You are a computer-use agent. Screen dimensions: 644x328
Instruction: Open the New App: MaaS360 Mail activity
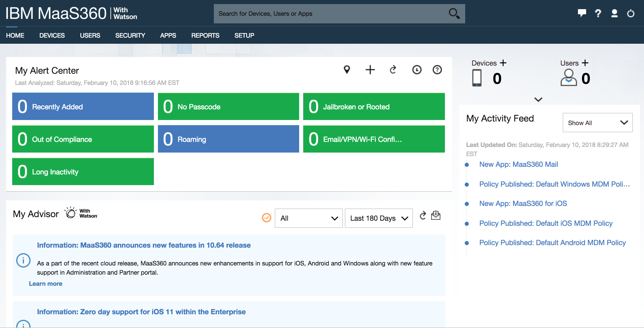[x=518, y=164]
